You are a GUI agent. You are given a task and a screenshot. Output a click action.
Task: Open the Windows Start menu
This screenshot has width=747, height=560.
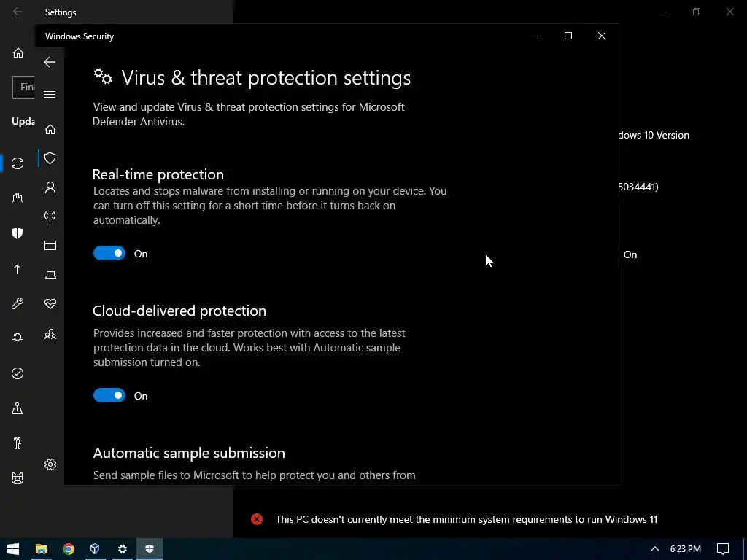coord(13,549)
